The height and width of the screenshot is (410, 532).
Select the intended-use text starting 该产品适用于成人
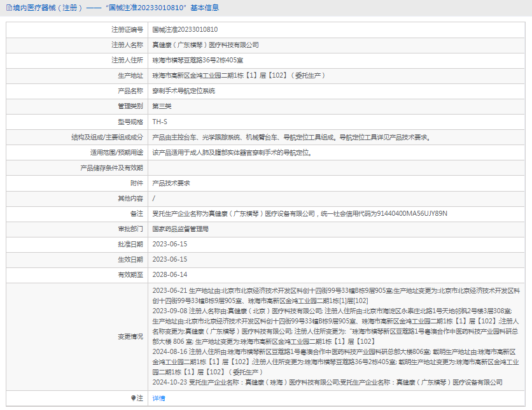pyautogui.click(x=232, y=153)
